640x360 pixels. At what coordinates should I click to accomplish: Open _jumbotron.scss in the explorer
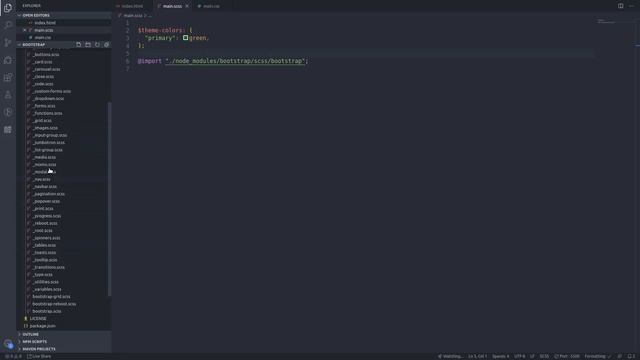click(49, 143)
